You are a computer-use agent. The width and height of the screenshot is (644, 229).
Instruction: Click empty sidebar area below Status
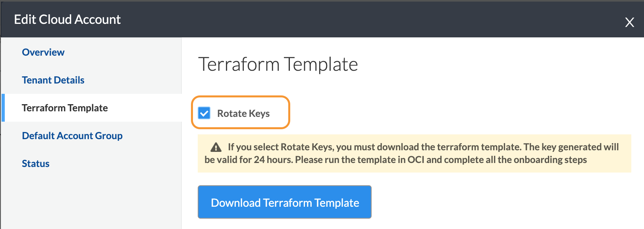pos(91,199)
